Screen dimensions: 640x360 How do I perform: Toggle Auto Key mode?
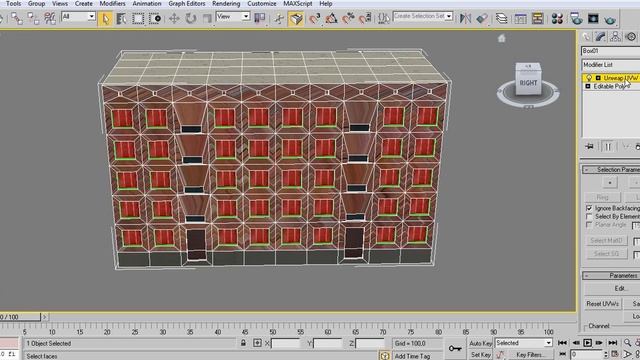[x=480, y=343]
